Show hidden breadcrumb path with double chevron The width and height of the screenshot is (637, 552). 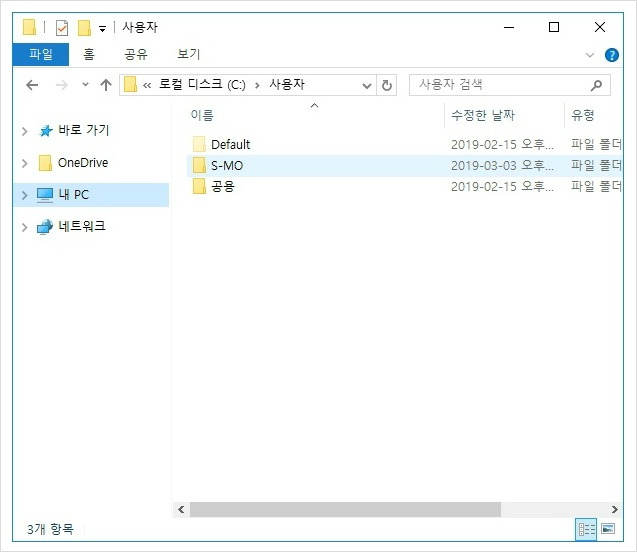coord(147,85)
